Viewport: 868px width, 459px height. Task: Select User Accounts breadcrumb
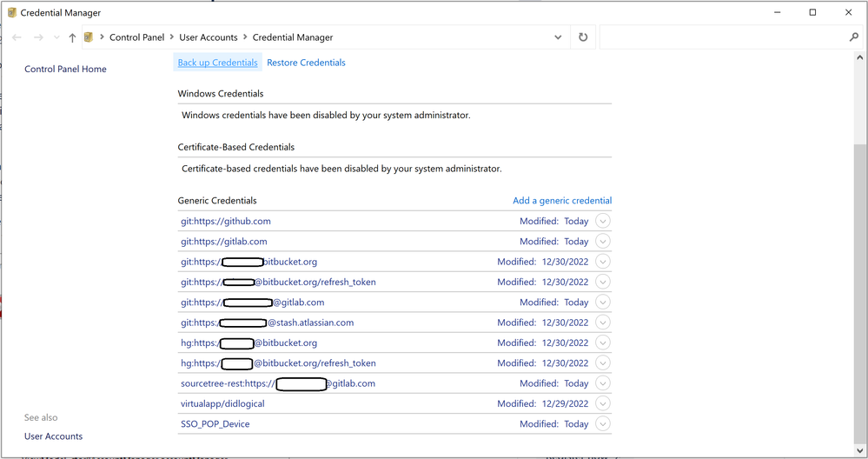point(209,37)
